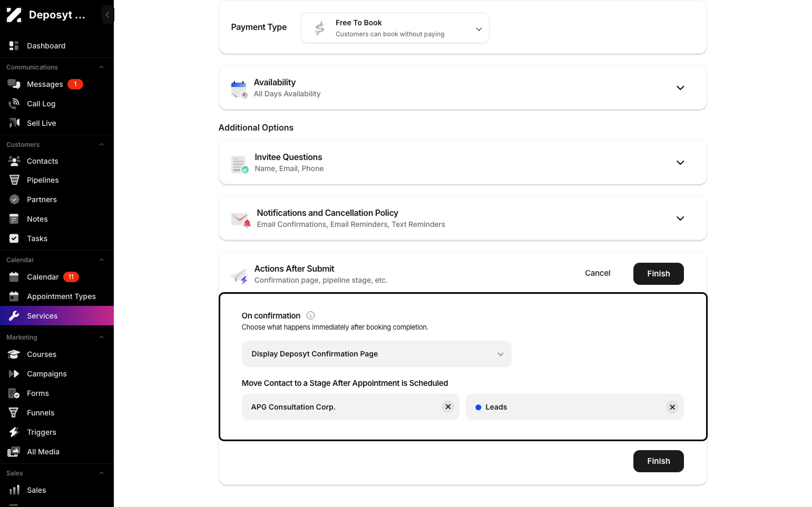Screen dimensions: 812x507
Task: Open the Triggers lightning icon
Action: (14, 432)
